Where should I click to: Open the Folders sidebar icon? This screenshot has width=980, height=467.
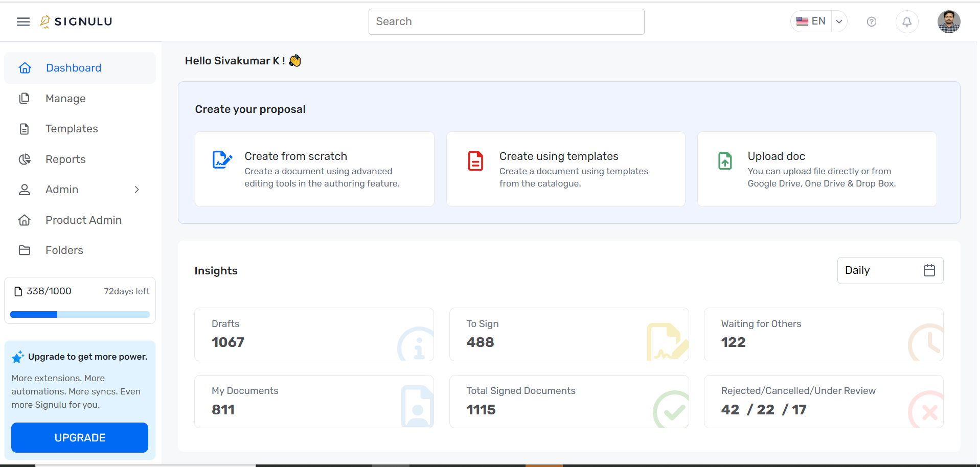point(24,250)
